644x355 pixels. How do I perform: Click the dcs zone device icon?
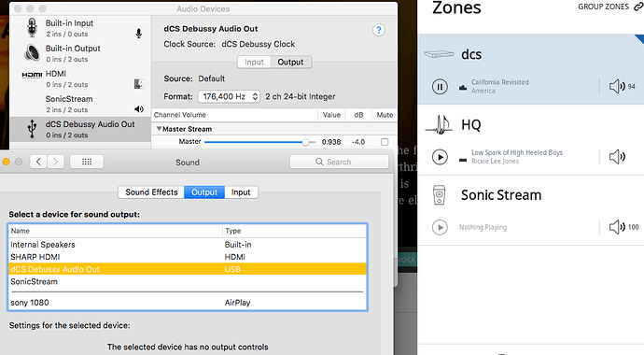click(439, 54)
